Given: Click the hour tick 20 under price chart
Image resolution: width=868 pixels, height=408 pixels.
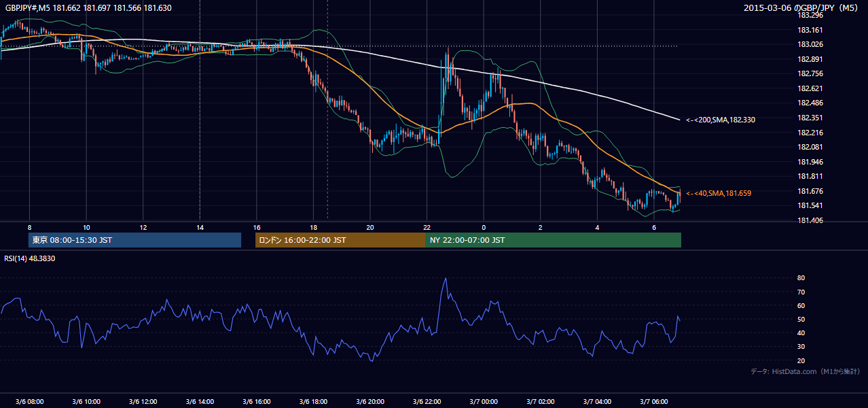Looking at the screenshot, I should pyautogui.click(x=370, y=226).
